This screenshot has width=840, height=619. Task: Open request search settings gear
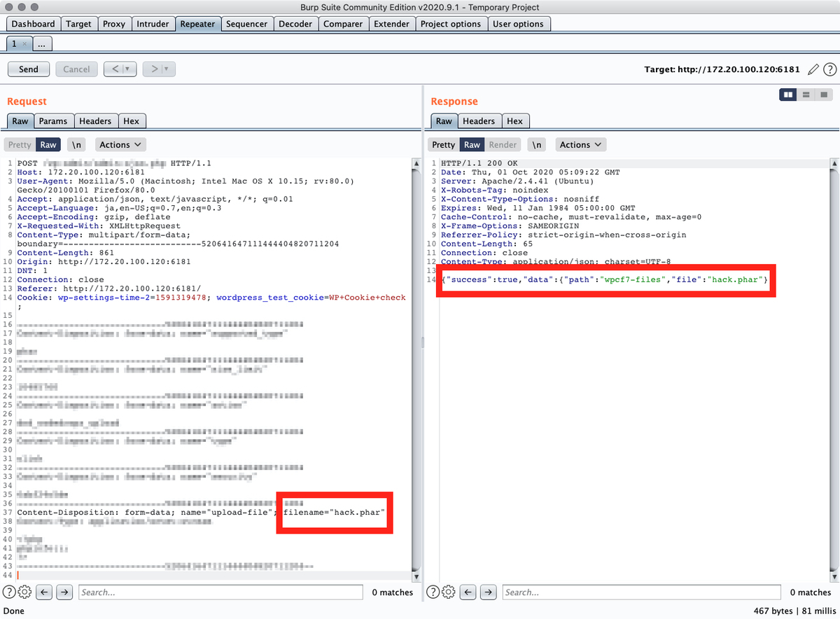pos(24,592)
